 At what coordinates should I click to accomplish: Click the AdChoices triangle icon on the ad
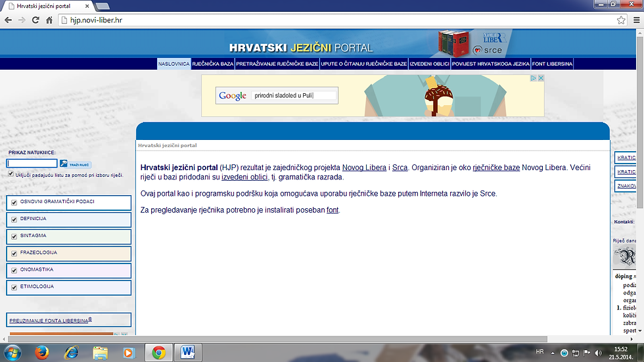pos(534,78)
